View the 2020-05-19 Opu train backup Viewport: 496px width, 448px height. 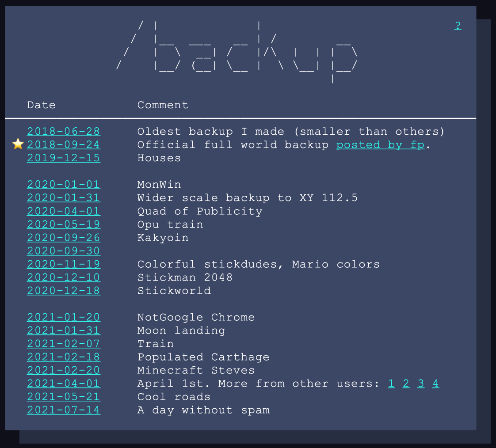(x=63, y=224)
